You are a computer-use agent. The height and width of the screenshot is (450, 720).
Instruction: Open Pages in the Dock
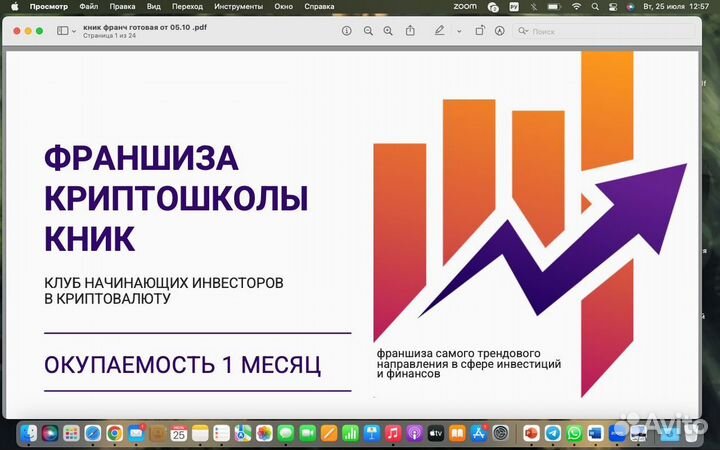(x=329, y=433)
